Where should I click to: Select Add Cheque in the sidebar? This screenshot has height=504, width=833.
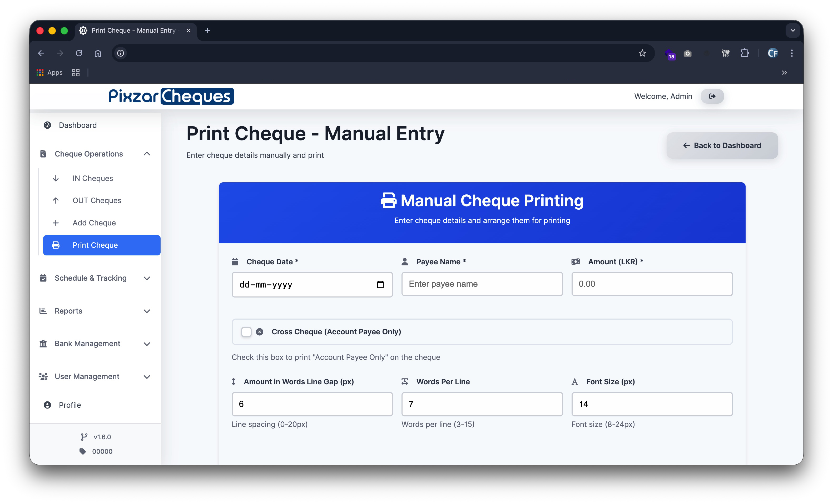[94, 223]
